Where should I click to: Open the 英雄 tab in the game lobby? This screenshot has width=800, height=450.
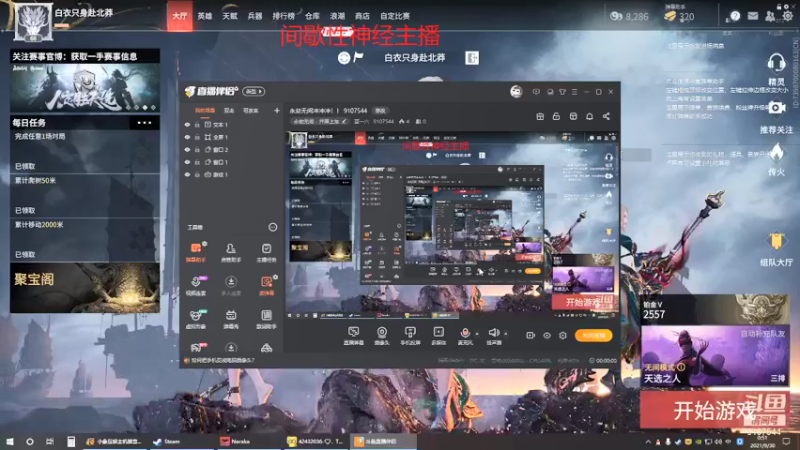pos(205,16)
